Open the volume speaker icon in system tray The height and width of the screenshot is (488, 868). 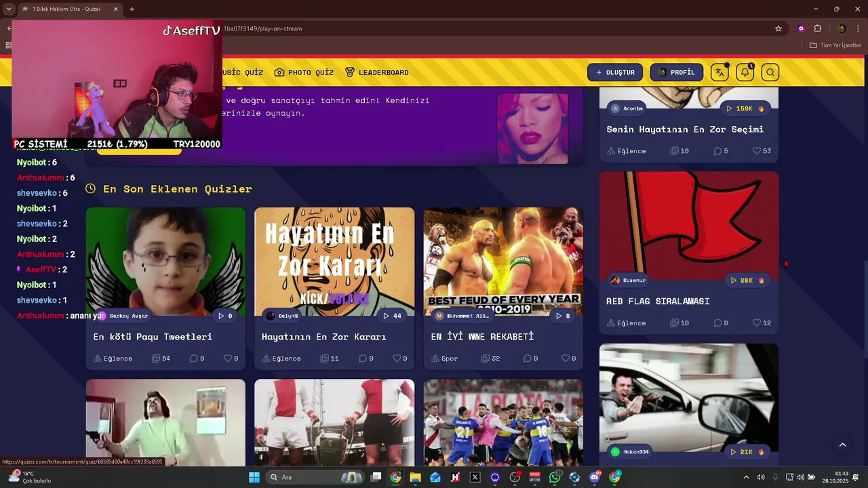point(800,477)
